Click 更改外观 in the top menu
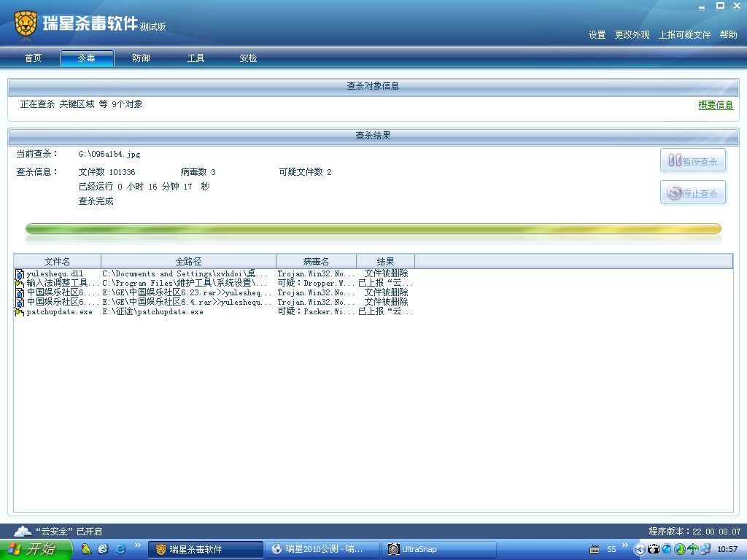 632,35
